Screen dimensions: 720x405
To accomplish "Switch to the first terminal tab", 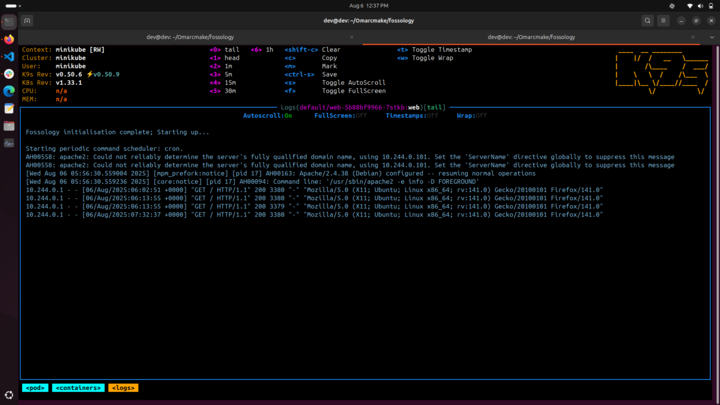I will [190, 37].
